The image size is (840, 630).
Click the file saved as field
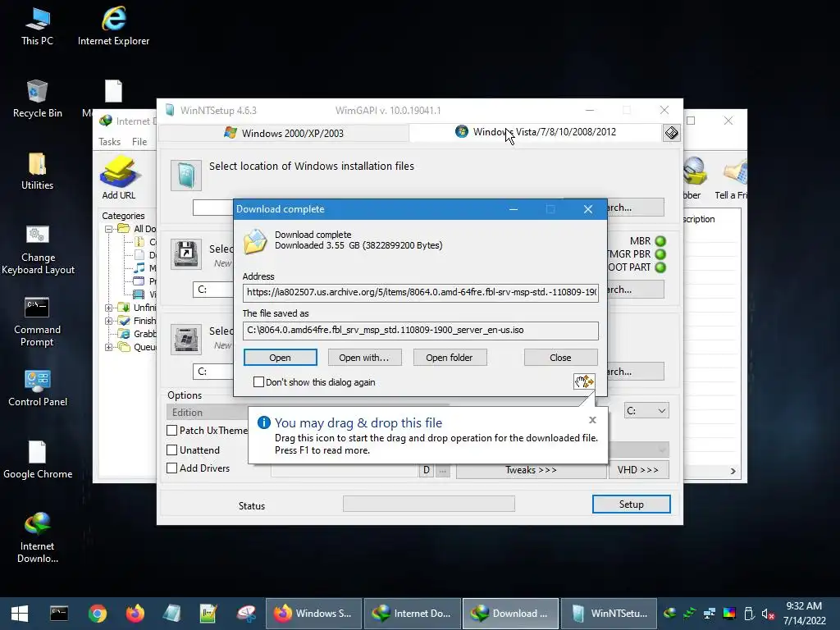(421, 331)
